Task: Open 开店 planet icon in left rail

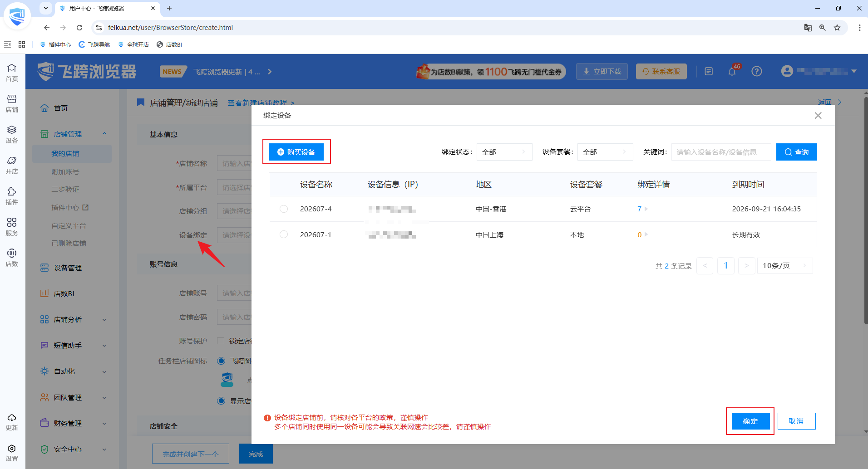Action: click(x=12, y=165)
